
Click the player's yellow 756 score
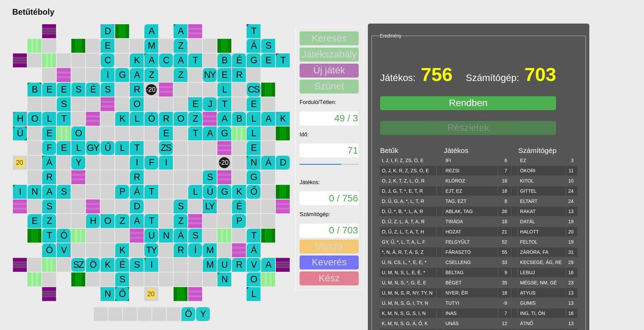[x=437, y=75]
